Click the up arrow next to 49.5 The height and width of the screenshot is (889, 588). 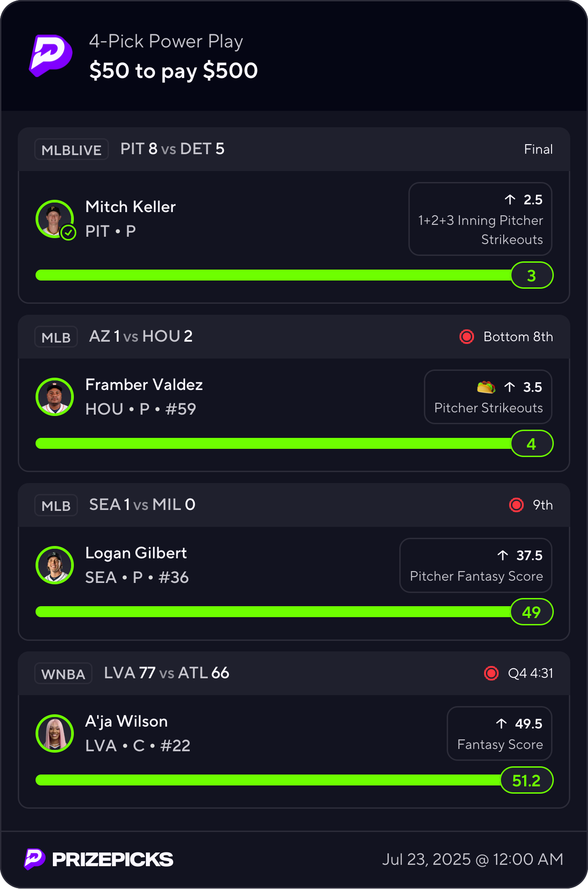pos(501,723)
